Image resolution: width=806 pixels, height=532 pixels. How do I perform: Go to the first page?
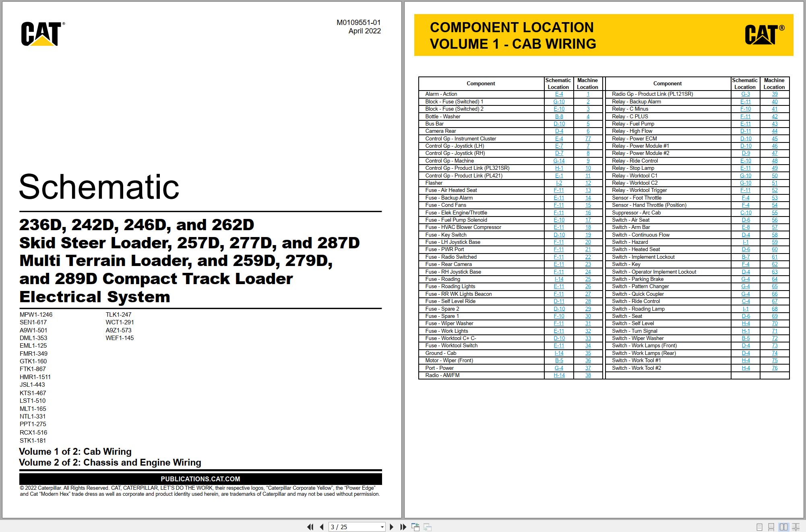(310, 527)
